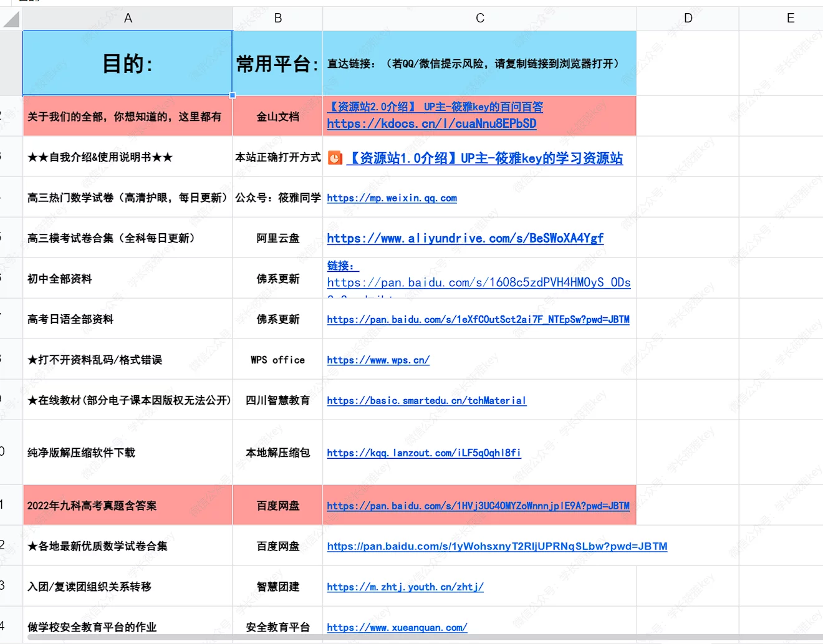Open the m.zhtj.youth.cn link
The image size is (823, 644).
[405, 587]
